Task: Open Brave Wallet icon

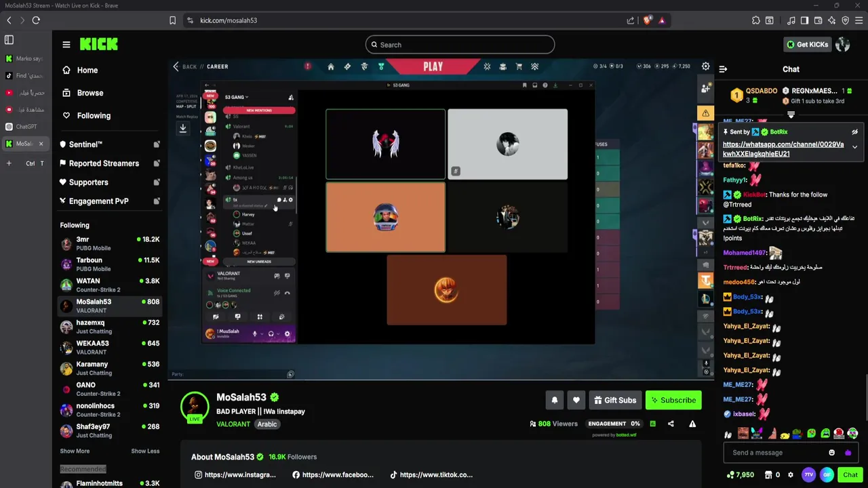Action: coord(818,20)
